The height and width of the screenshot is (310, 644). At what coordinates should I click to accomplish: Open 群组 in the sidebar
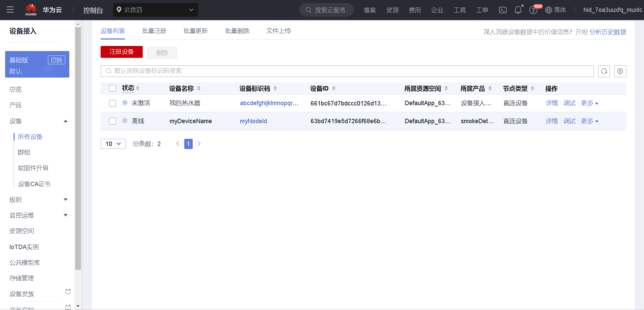pos(24,152)
